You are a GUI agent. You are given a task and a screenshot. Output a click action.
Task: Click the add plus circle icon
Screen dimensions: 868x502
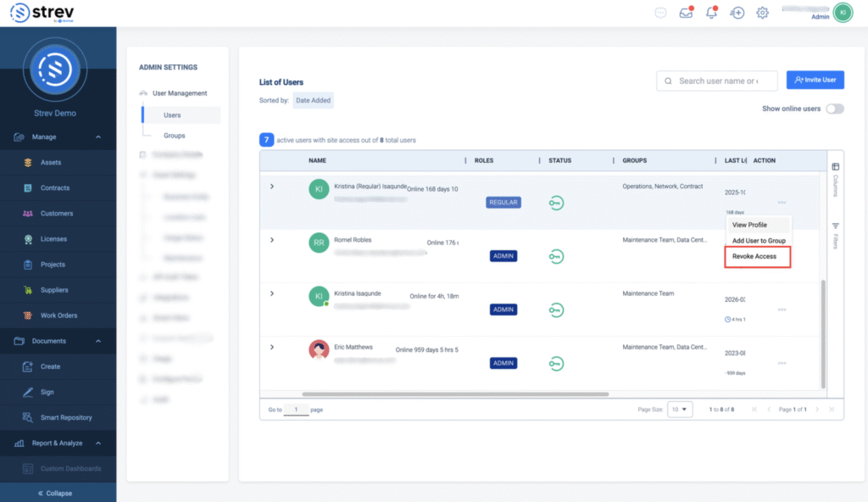[x=737, y=13]
